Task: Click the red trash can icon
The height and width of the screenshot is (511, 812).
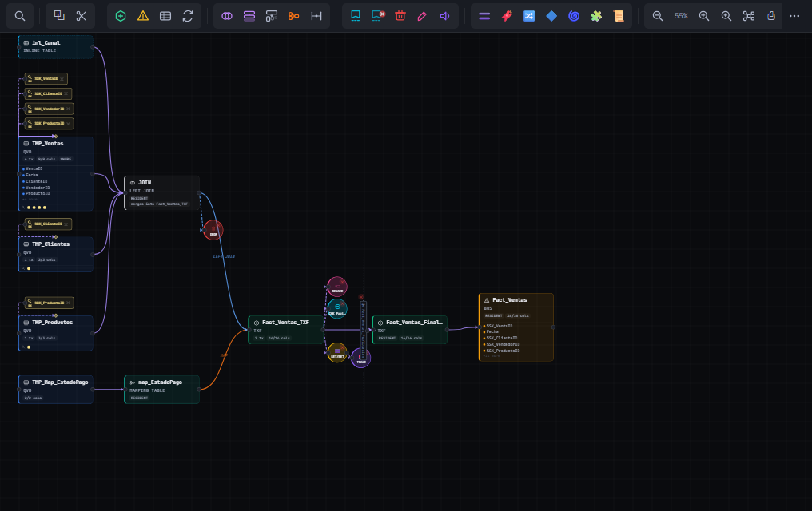Action: [x=400, y=16]
